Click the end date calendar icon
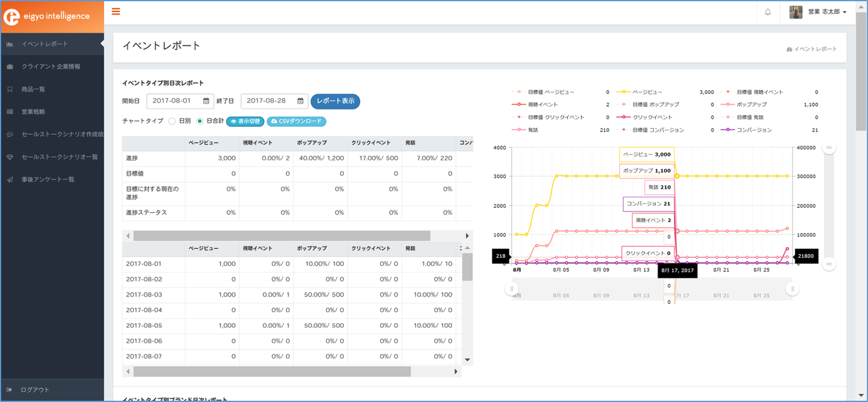The height and width of the screenshot is (402, 868). click(x=300, y=101)
